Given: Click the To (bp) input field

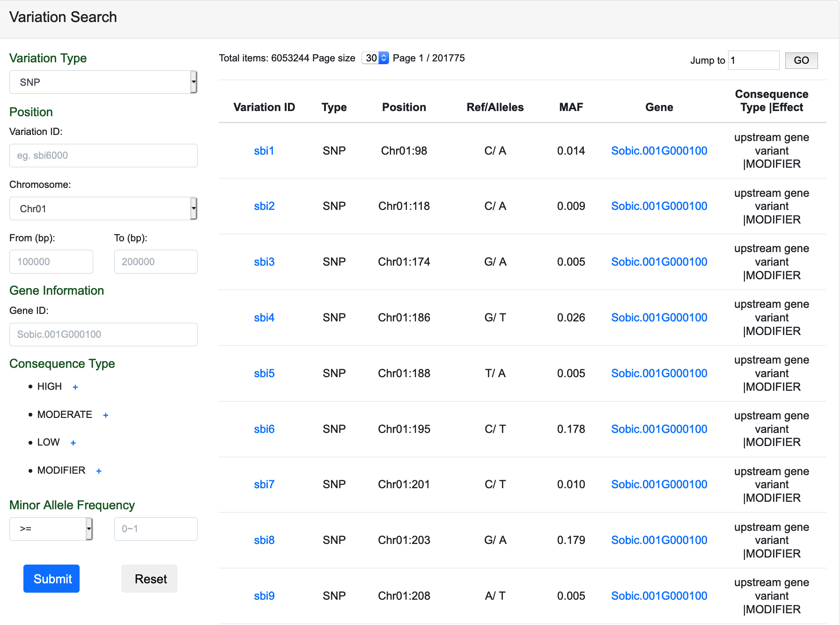Looking at the screenshot, I should click(155, 262).
